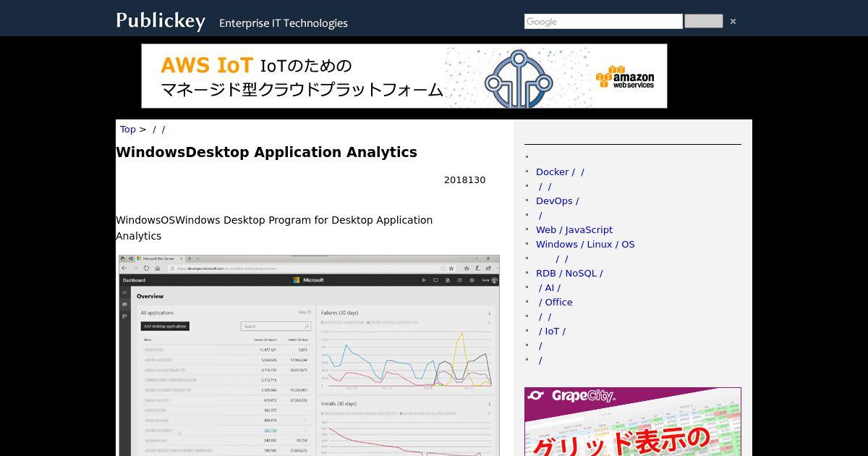This screenshot has width=868, height=456.
Task: Click the Publickey site logo
Action: tap(161, 21)
